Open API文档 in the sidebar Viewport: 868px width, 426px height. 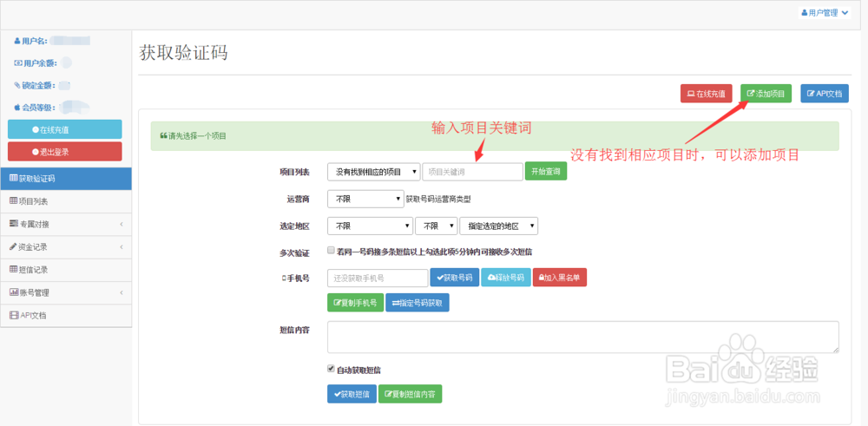tap(66, 315)
